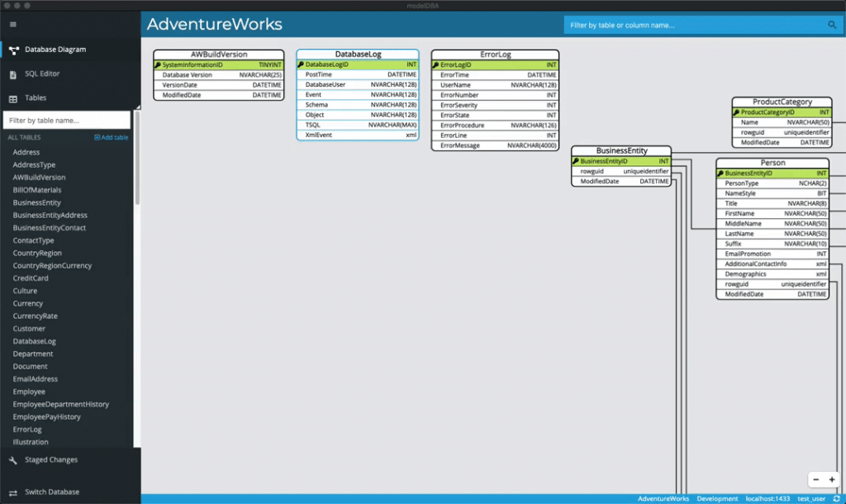Click the Add table link

[x=112, y=138]
